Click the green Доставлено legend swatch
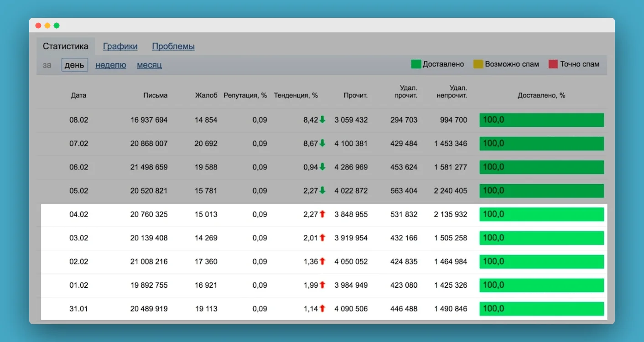The image size is (644, 342). click(x=416, y=64)
